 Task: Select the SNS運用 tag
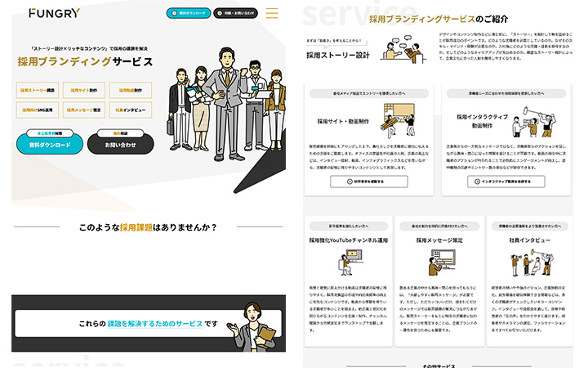pos(37,110)
